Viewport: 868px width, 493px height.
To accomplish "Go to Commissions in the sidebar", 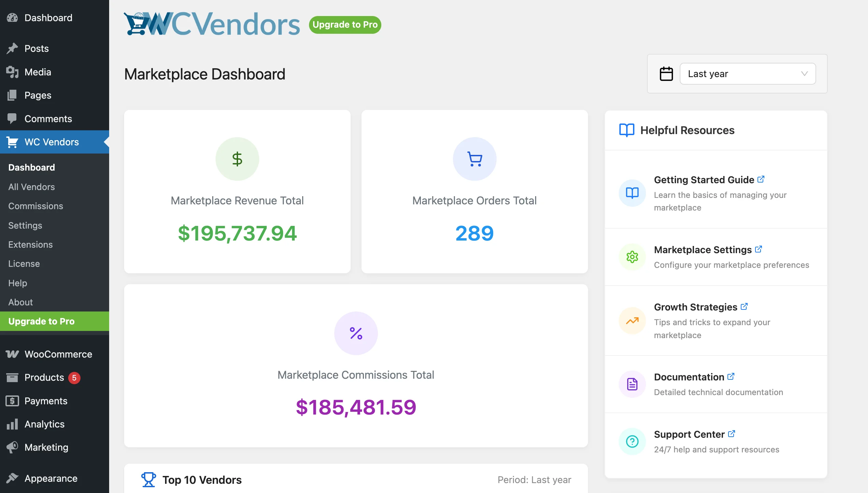I will 35,206.
